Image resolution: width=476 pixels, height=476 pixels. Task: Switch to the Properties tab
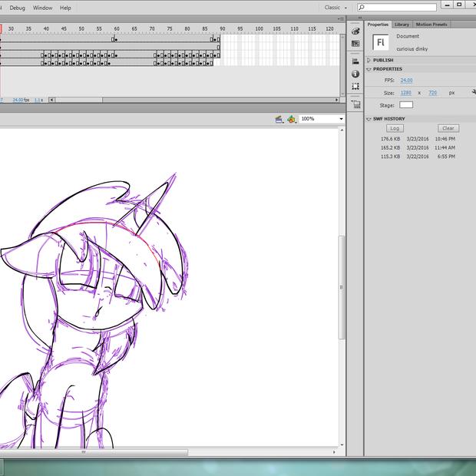pyautogui.click(x=378, y=25)
